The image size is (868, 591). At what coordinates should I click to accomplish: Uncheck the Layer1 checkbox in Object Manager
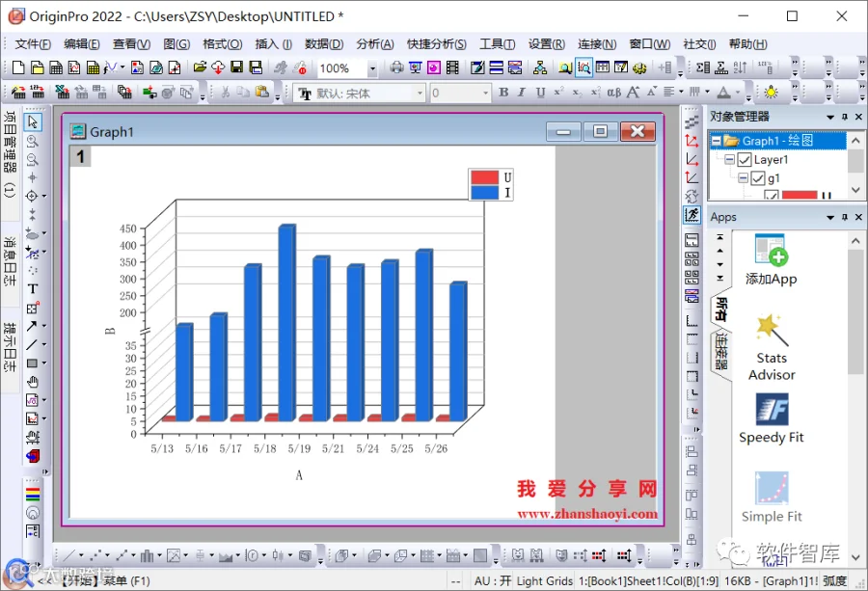click(x=745, y=160)
